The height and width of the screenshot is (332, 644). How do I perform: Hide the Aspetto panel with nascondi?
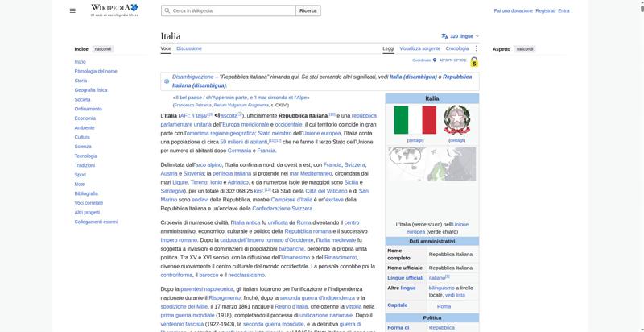pyautogui.click(x=525, y=49)
